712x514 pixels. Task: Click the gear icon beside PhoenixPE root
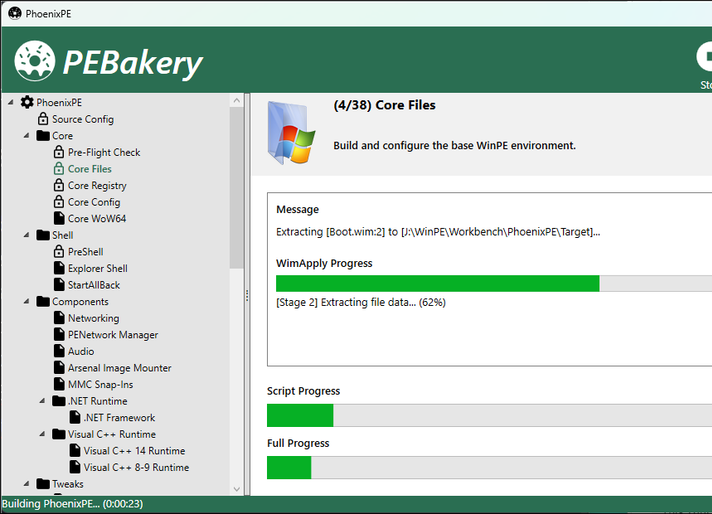click(27, 102)
